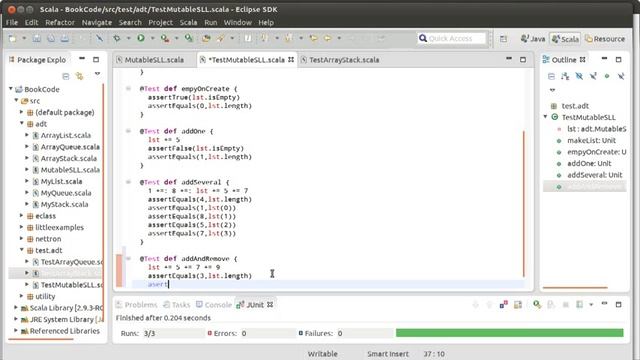Click the green JUnit progress bar

pyautogui.click(x=509, y=333)
